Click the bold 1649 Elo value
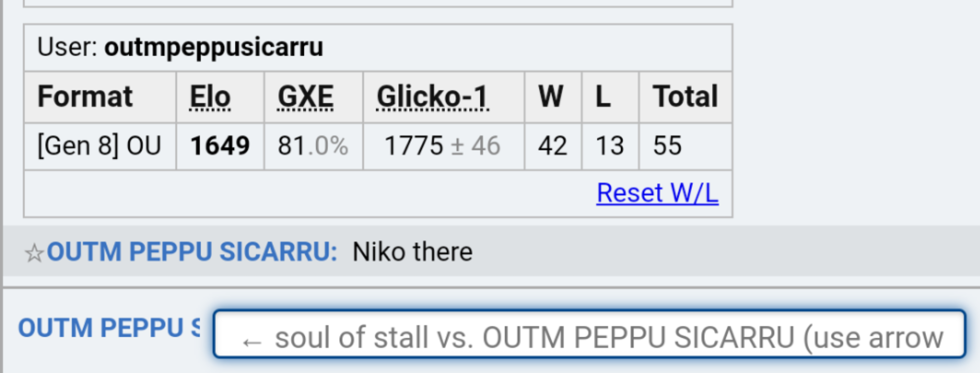 (220, 145)
